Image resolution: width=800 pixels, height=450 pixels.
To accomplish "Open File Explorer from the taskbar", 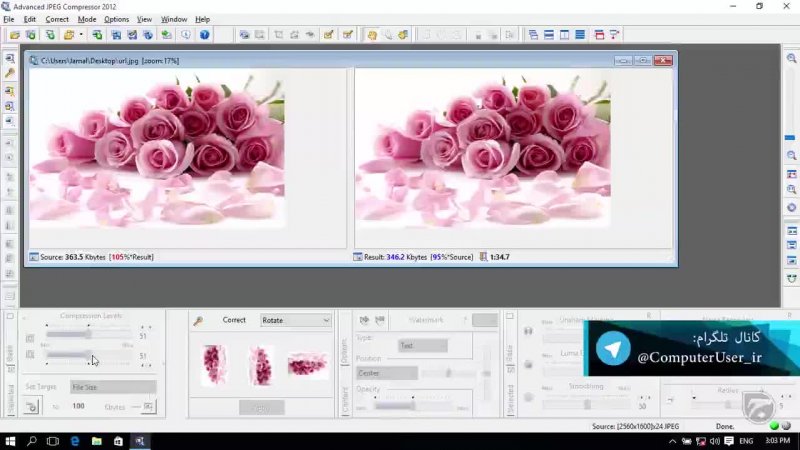I will (97, 441).
